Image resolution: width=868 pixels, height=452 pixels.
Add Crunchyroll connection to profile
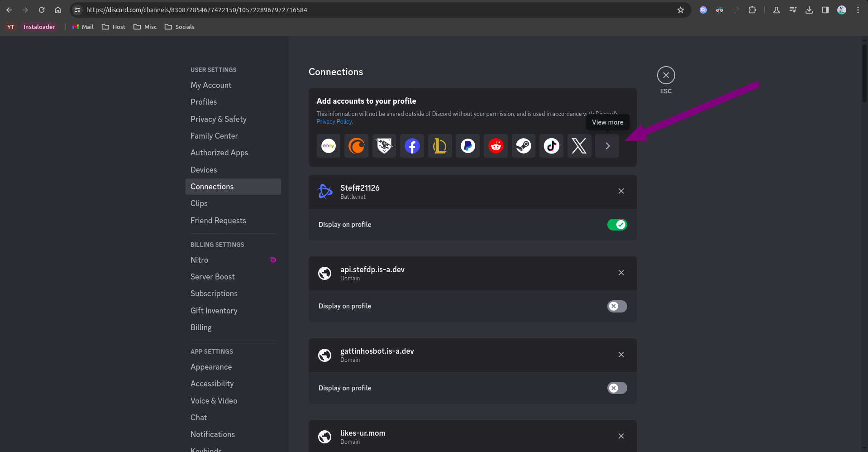356,146
